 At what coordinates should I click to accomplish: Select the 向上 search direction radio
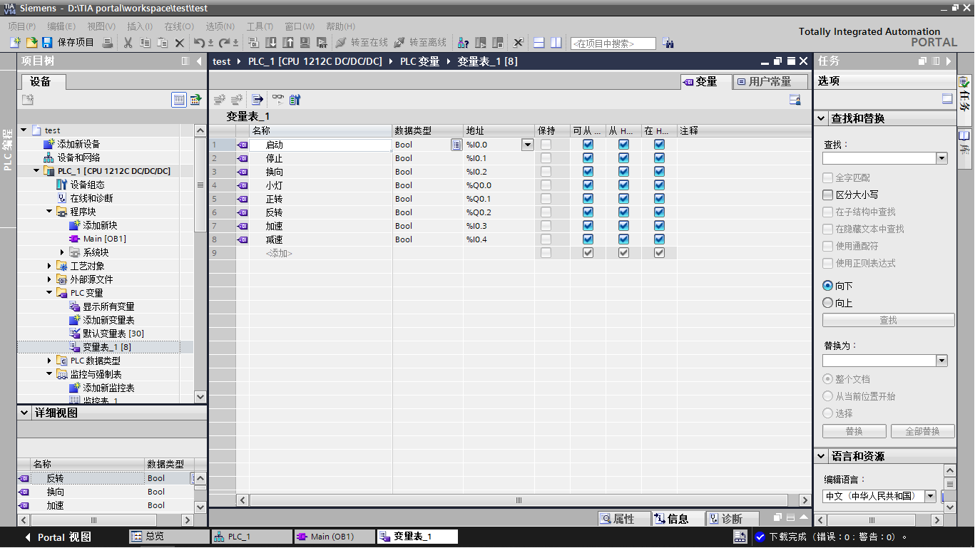pyautogui.click(x=827, y=303)
